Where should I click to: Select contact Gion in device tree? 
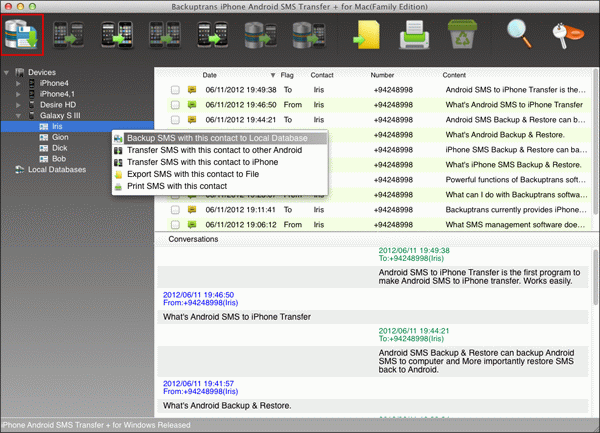coord(60,137)
